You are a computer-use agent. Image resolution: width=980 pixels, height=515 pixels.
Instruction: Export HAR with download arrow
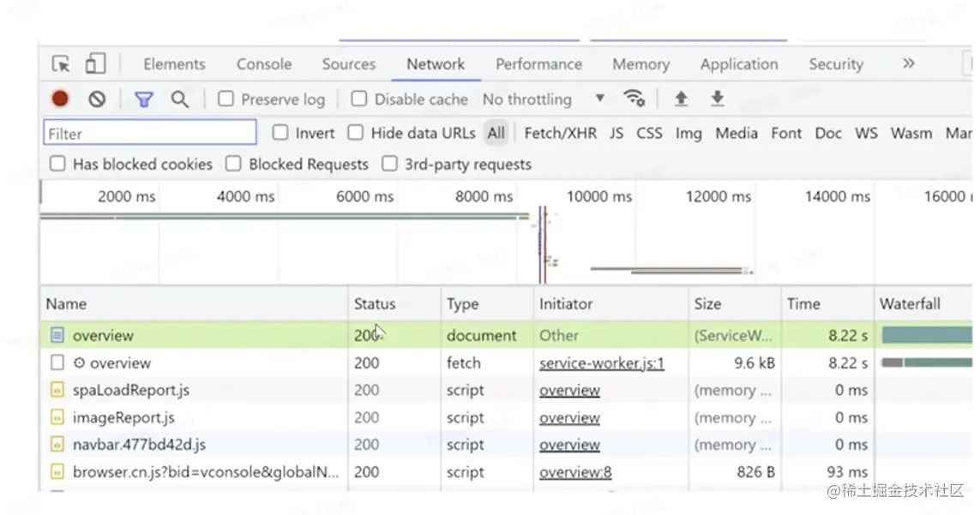point(718,99)
